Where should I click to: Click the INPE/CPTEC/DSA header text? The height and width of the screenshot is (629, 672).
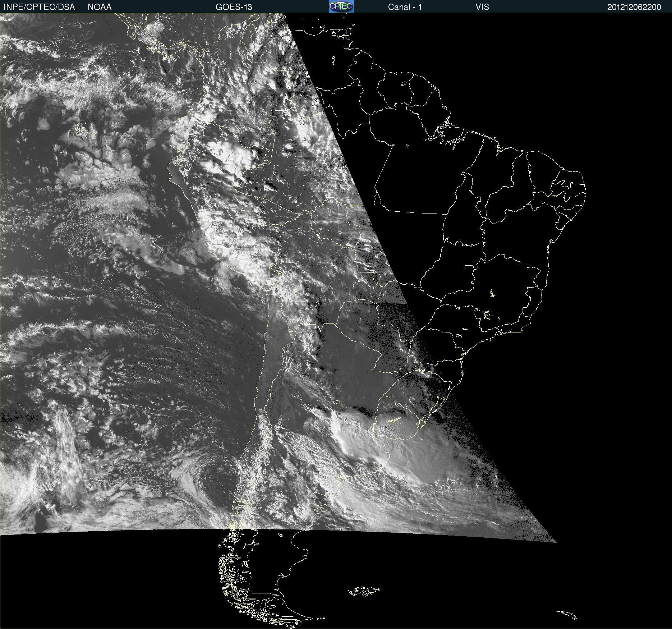click(x=39, y=7)
